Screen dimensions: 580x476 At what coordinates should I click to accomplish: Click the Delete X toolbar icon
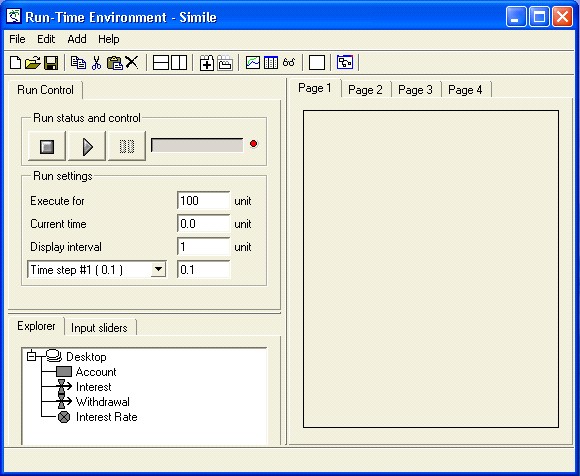tap(132, 62)
